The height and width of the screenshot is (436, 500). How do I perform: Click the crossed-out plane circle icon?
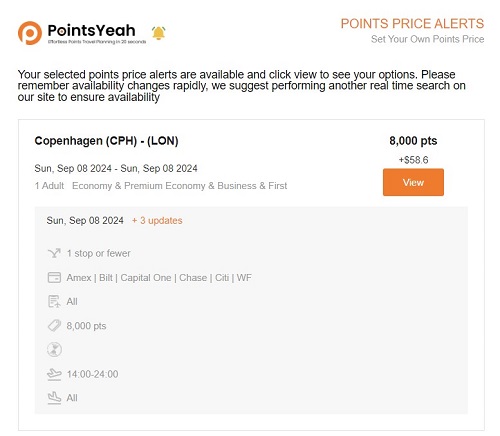click(54, 350)
